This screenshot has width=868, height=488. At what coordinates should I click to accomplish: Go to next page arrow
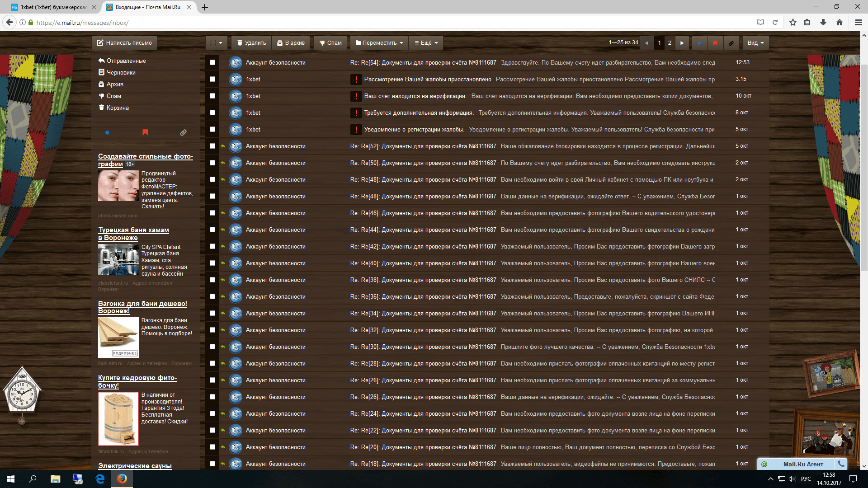pos(682,43)
